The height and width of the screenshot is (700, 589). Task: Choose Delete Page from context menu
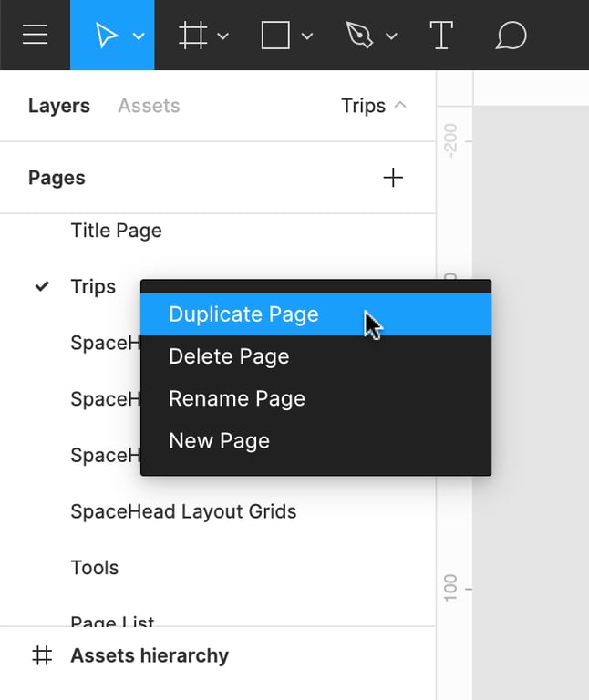[229, 356]
